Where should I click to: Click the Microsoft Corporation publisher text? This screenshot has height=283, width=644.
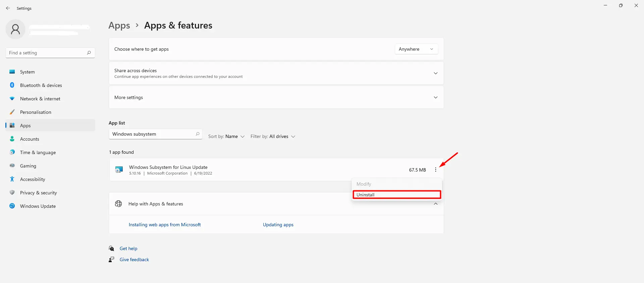(167, 173)
